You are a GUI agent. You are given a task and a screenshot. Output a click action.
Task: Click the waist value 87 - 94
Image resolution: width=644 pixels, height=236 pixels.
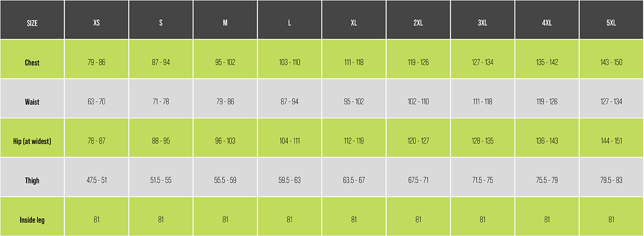290,102
